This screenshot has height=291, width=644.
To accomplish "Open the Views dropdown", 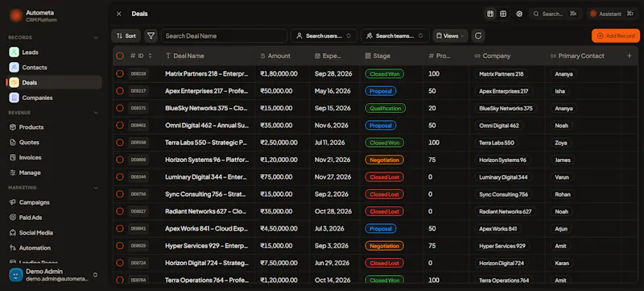I will pos(450,35).
